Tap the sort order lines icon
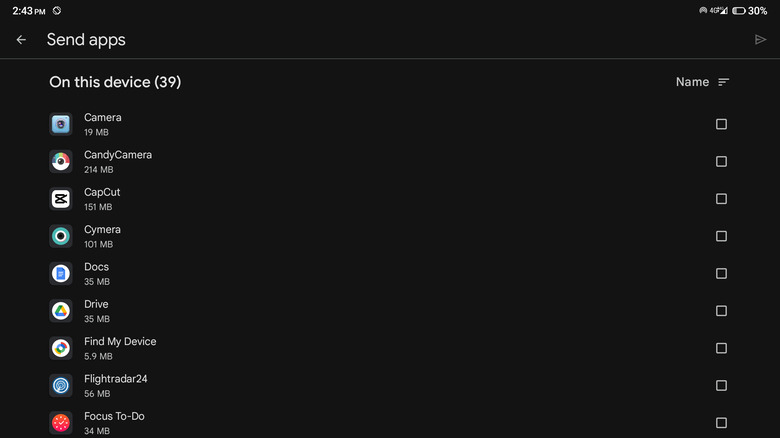The width and height of the screenshot is (780, 438). [724, 82]
